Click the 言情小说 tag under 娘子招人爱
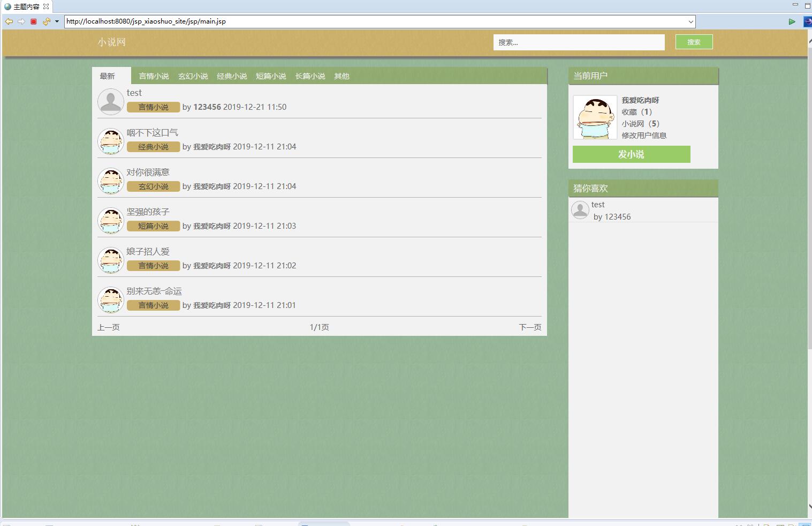812x526 pixels. coord(153,266)
